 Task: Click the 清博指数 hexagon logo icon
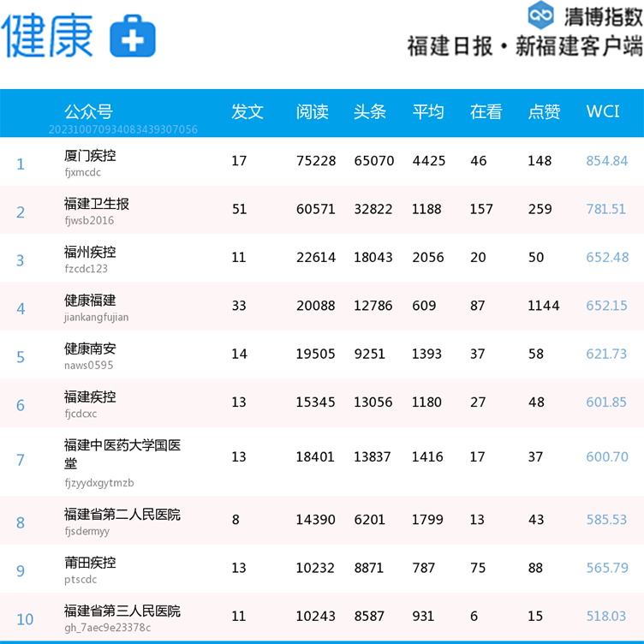coord(540,15)
